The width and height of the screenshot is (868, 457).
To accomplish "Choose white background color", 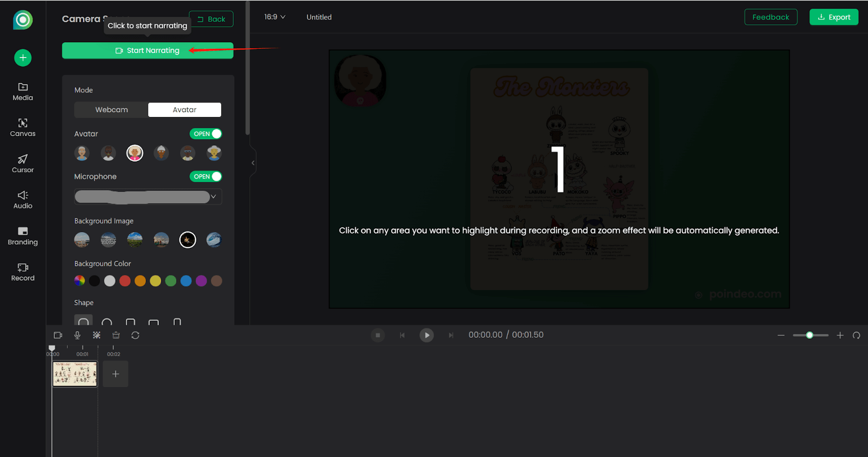I will coord(110,281).
